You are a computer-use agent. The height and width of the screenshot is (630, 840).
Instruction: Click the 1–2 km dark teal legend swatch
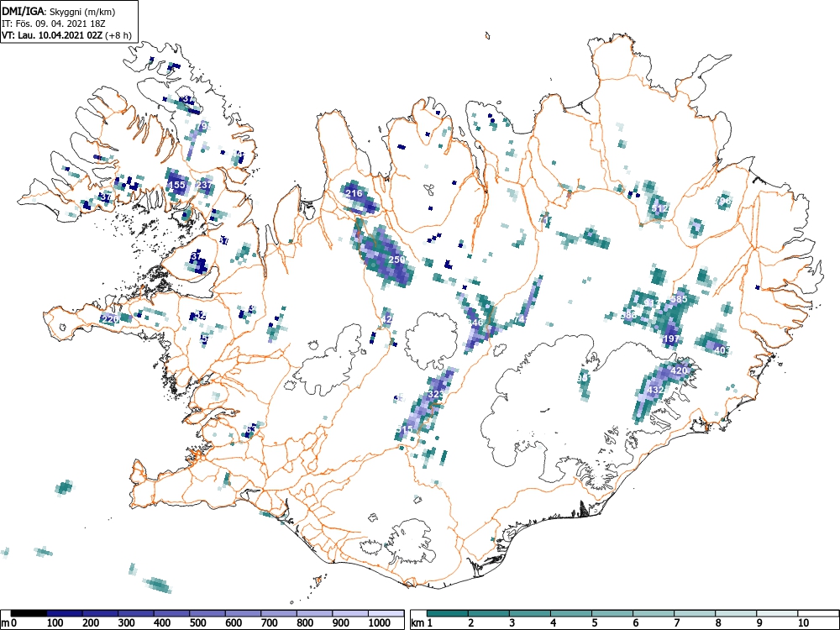[448, 613]
